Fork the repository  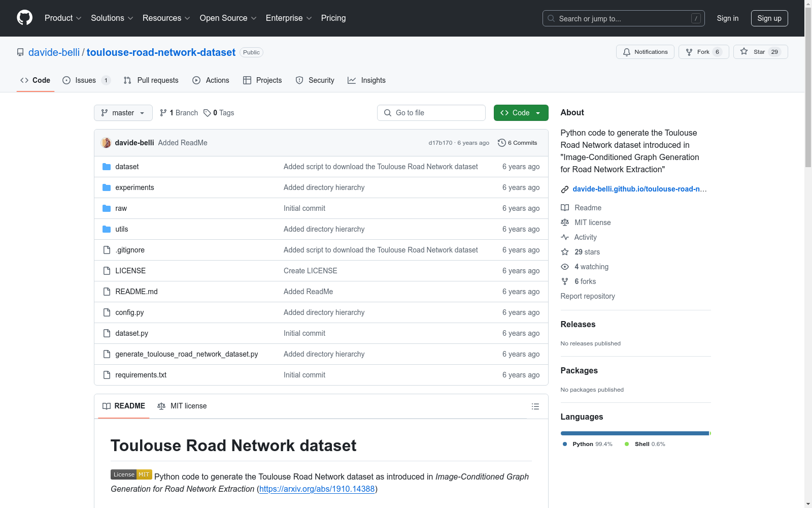(x=703, y=52)
